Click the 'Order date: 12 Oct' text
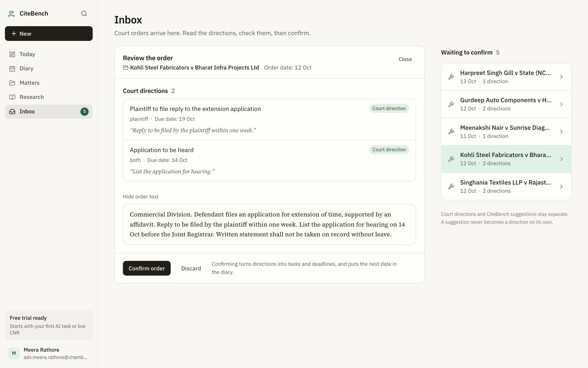The width and height of the screenshot is (588, 368). point(288,67)
